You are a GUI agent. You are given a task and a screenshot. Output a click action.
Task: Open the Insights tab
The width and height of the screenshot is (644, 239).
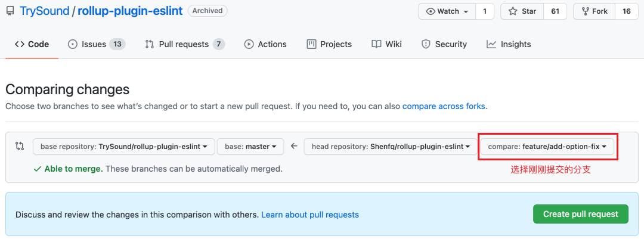[509, 44]
